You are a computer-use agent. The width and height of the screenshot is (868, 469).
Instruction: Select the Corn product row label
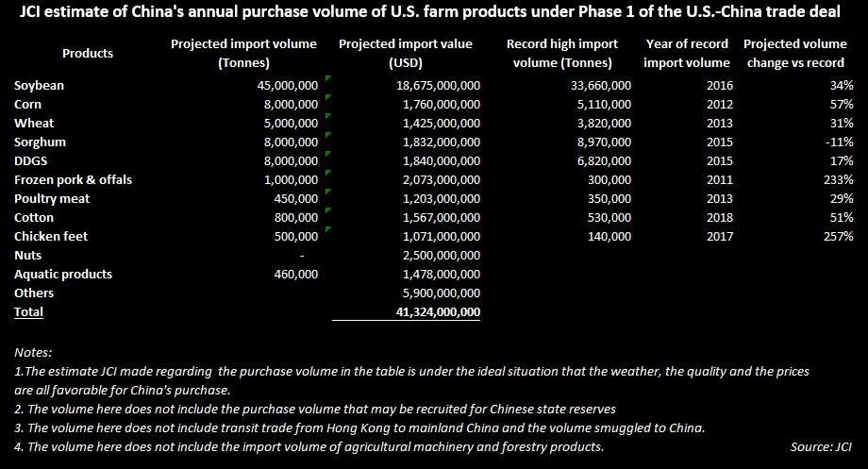coord(27,104)
